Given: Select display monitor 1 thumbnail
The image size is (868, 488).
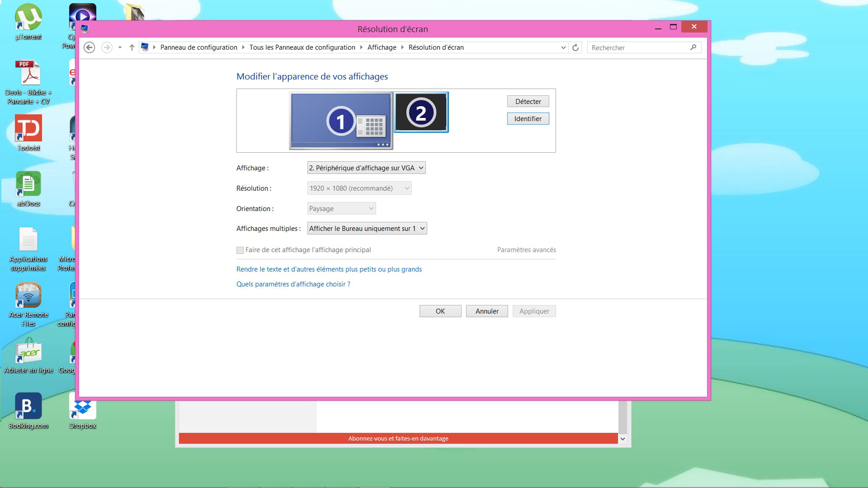Looking at the screenshot, I should pos(340,121).
